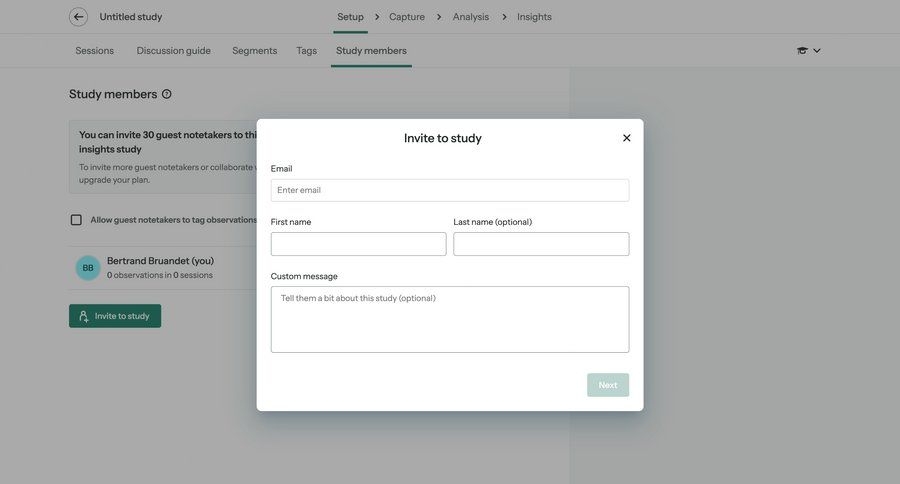
Task: Open the Segments tab
Action: (x=255, y=51)
